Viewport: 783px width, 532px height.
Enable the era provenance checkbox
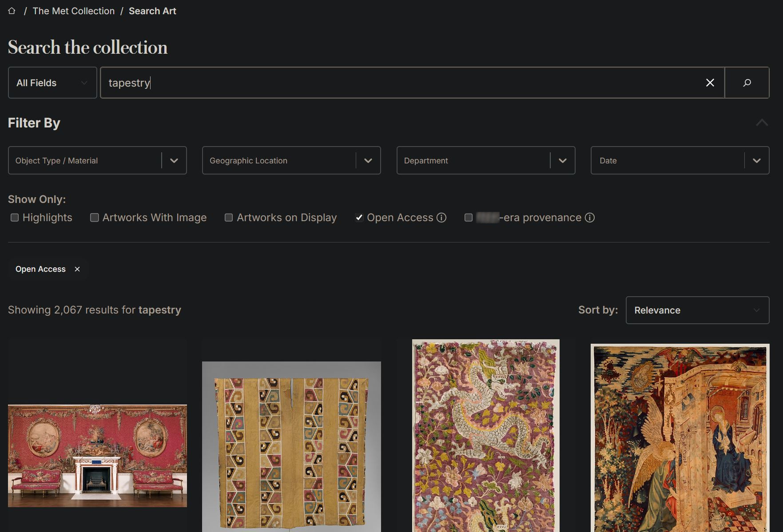point(468,218)
